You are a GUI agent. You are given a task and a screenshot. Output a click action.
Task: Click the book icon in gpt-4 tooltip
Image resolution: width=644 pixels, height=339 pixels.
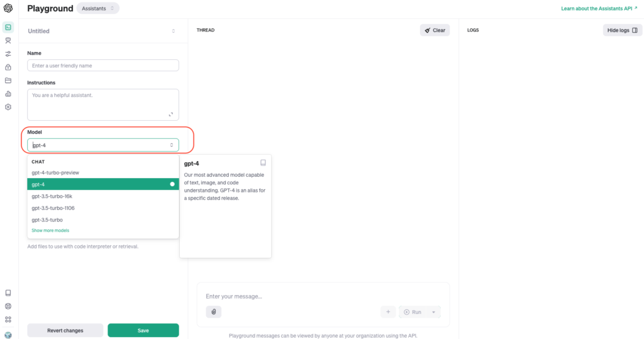(x=263, y=163)
